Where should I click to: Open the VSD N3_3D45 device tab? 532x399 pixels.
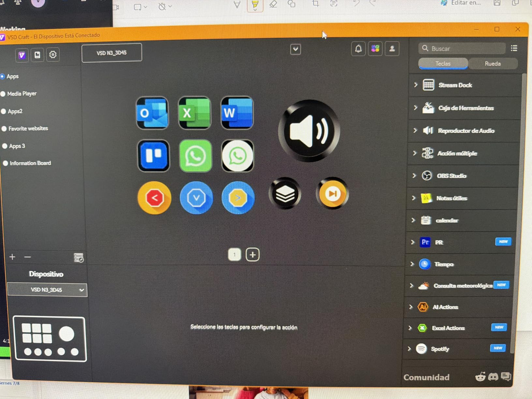112,53
